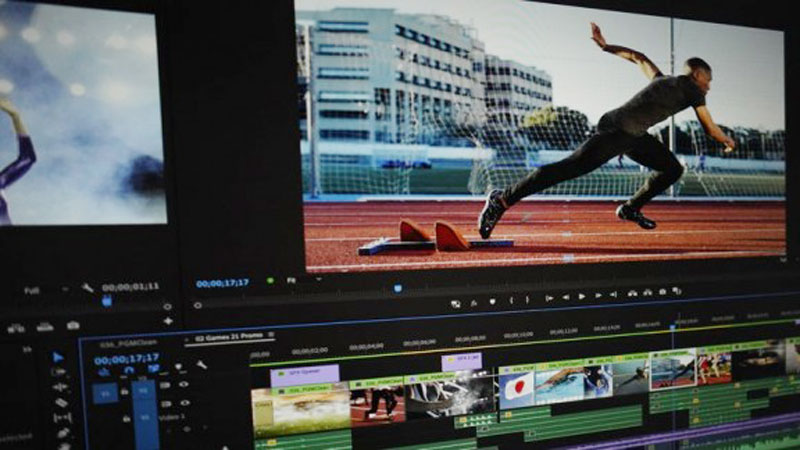Image resolution: width=800 pixels, height=450 pixels.
Task: Click the timeline wrench display settings icon
Action: pyautogui.click(x=201, y=365)
